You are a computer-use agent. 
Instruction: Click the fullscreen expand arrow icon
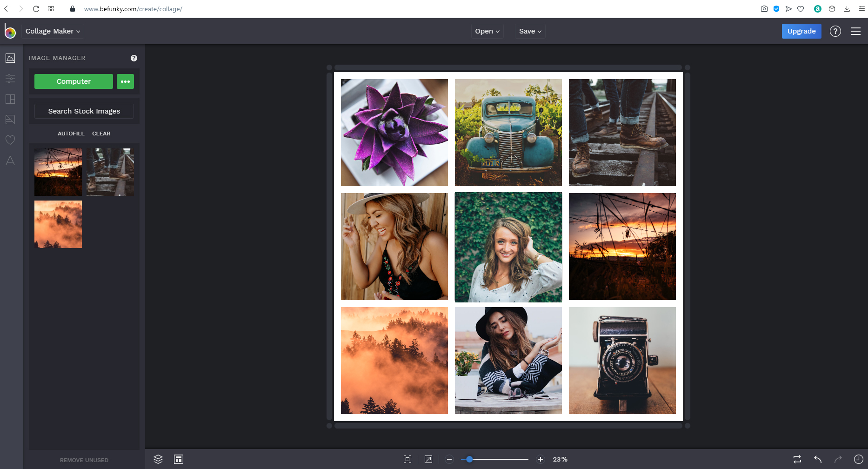(428, 459)
